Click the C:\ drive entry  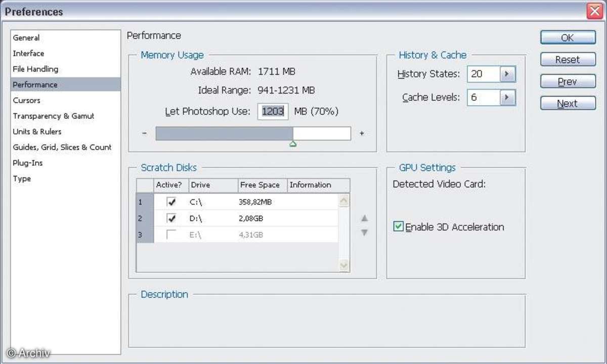196,202
